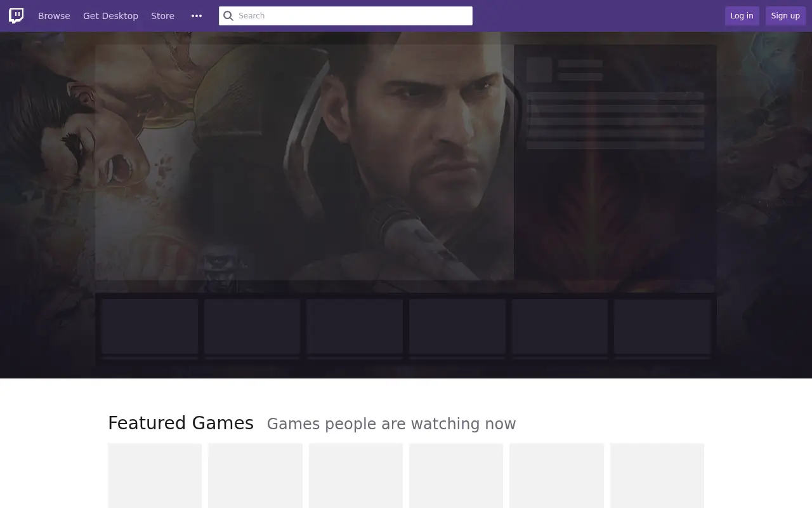The height and width of the screenshot is (508, 812).
Task: Click the Twitch logo icon
Action: tap(16, 16)
